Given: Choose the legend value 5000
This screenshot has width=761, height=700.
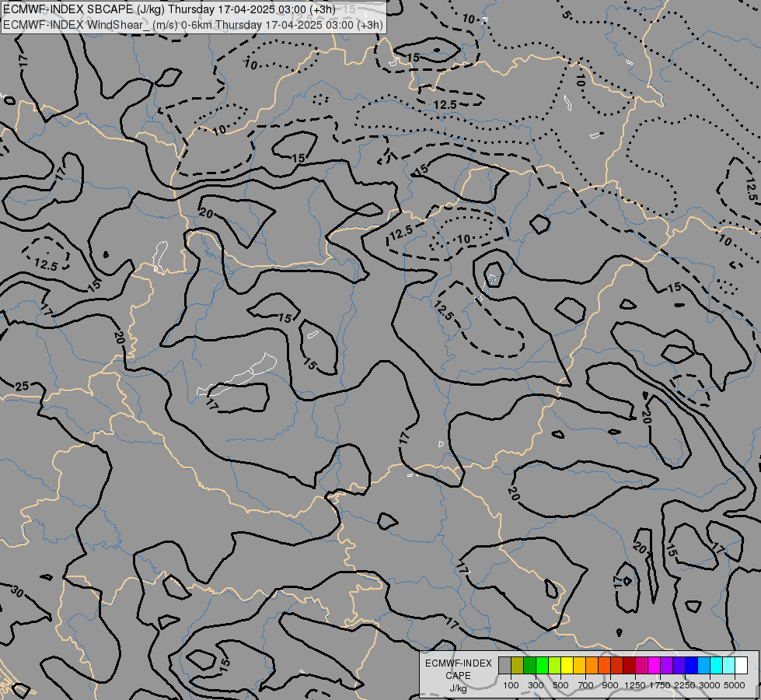Looking at the screenshot, I should pyautogui.click(x=735, y=685).
